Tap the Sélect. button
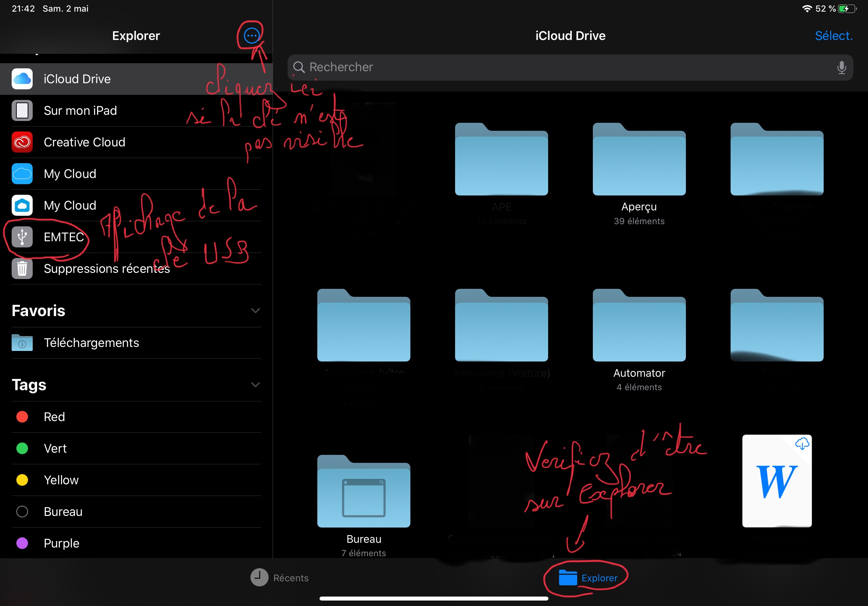This screenshot has height=606, width=868. 833,36
